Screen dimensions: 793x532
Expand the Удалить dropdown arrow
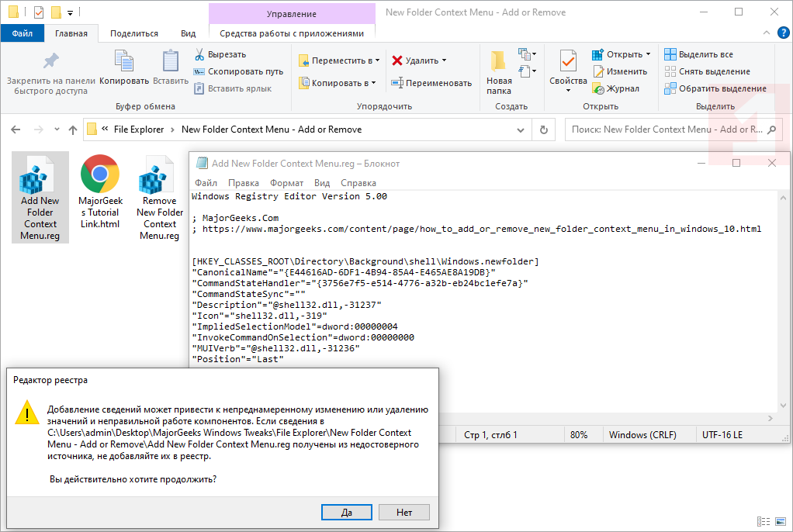(444, 60)
